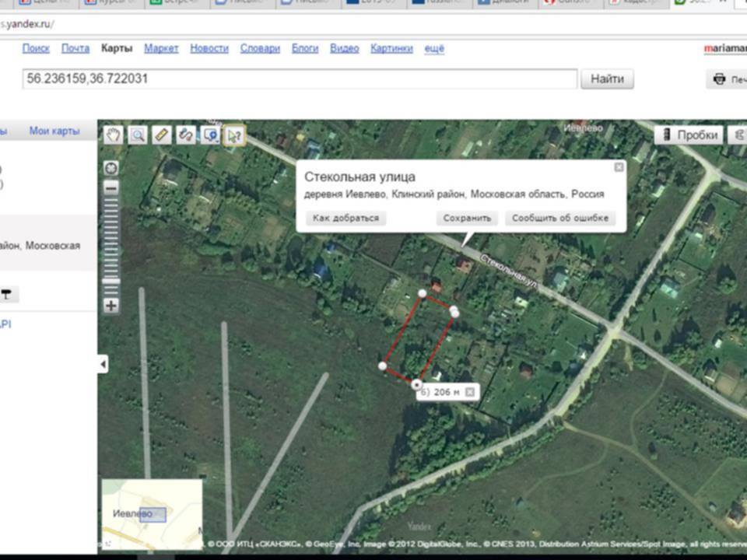The width and height of the screenshot is (747, 560).
Task: Open the Маркет service link
Action: pos(161,48)
